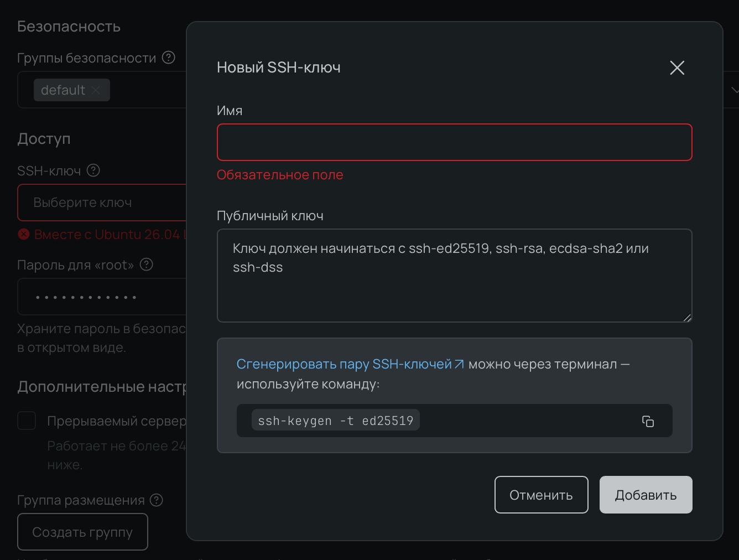This screenshot has width=739, height=560.
Task: Open help for Пароль для «root»
Action: (147, 265)
